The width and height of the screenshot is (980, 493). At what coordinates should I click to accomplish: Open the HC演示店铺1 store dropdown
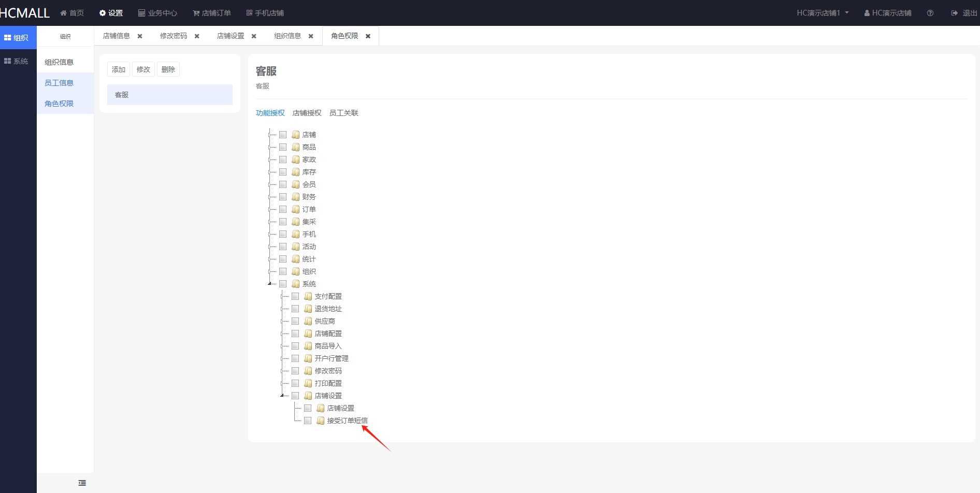(x=823, y=13)
